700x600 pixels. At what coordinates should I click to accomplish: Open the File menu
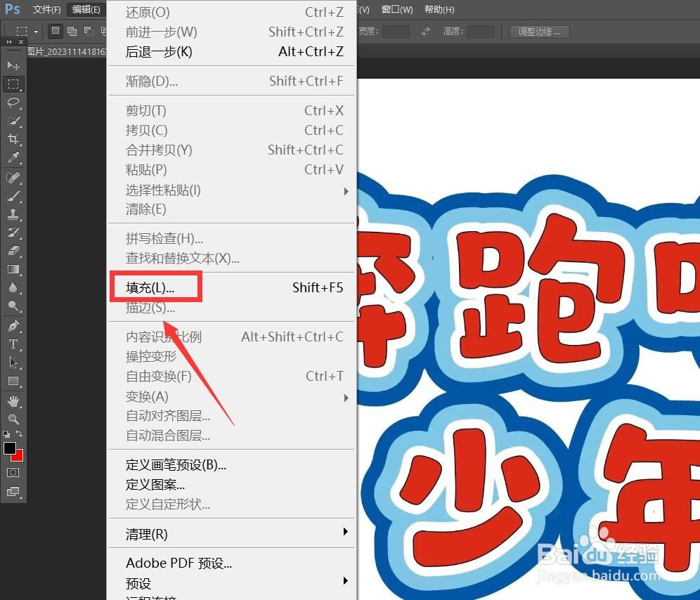(x=47, y=9)
